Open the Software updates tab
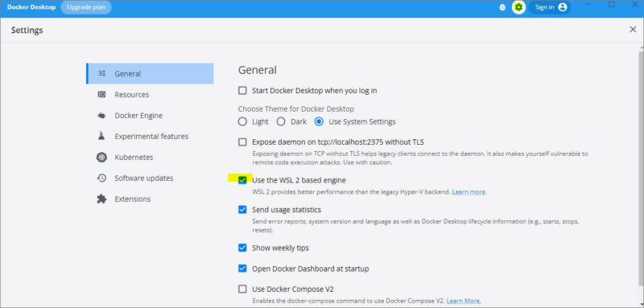644x308 pixels. tap(150, 178)
